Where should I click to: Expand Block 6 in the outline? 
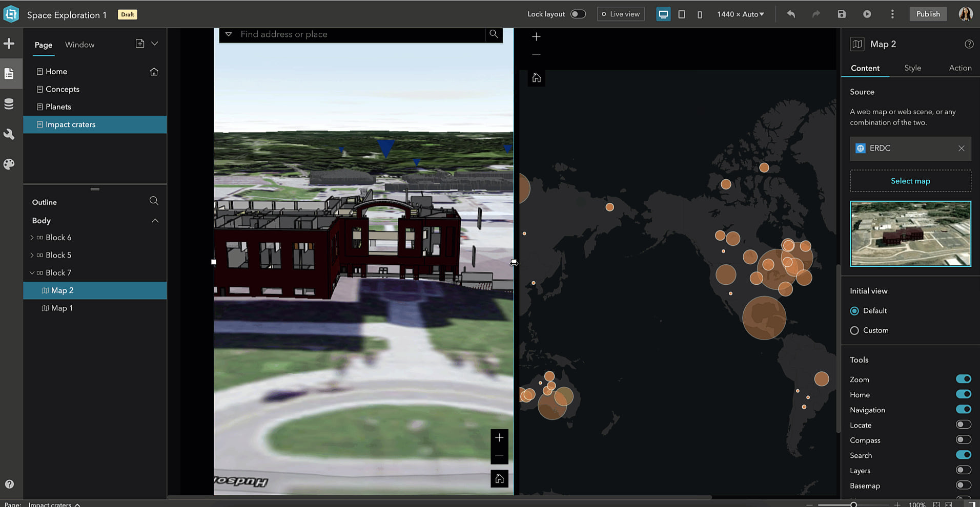(31, 237)
